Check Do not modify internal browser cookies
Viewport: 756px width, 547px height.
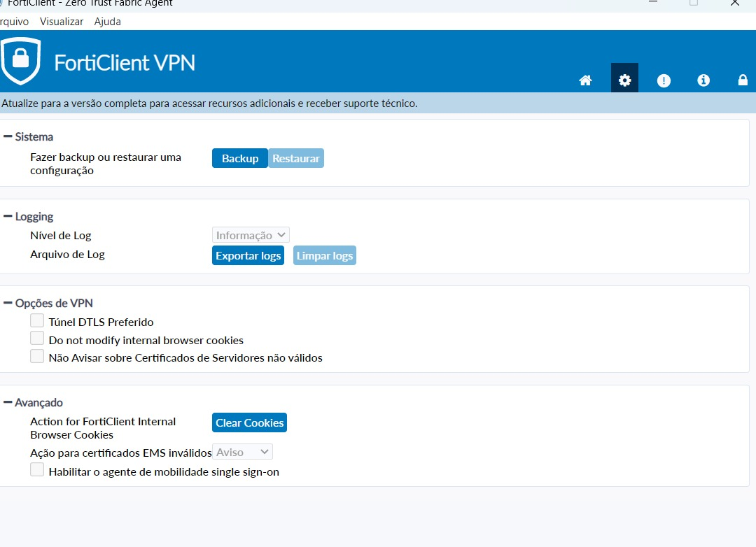[37, 339]
